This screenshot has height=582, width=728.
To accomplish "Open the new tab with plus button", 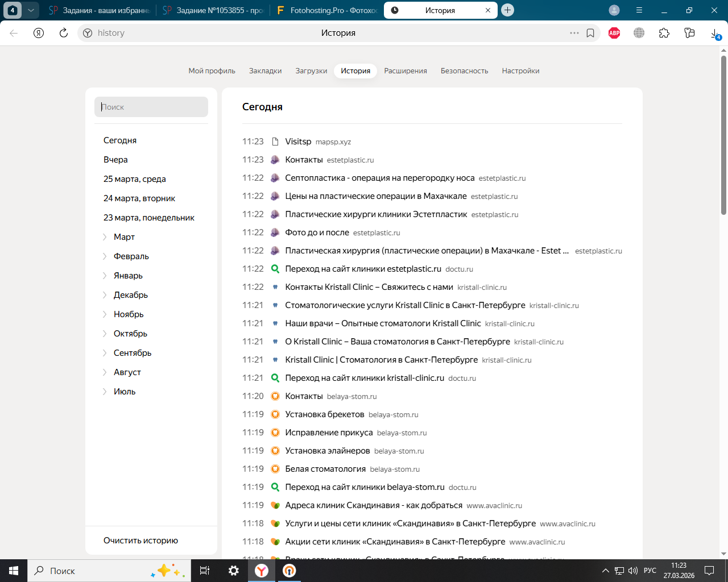I will point(508,10).
